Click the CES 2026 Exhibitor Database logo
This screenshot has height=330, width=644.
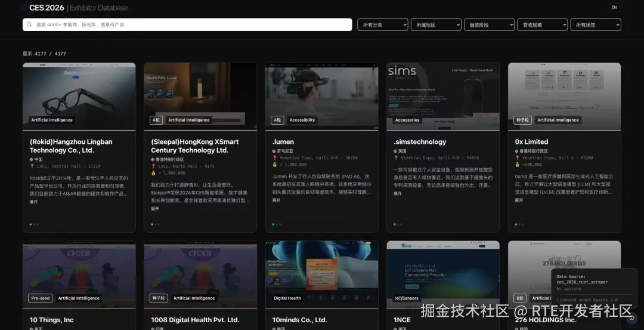[x=75, y=8]
